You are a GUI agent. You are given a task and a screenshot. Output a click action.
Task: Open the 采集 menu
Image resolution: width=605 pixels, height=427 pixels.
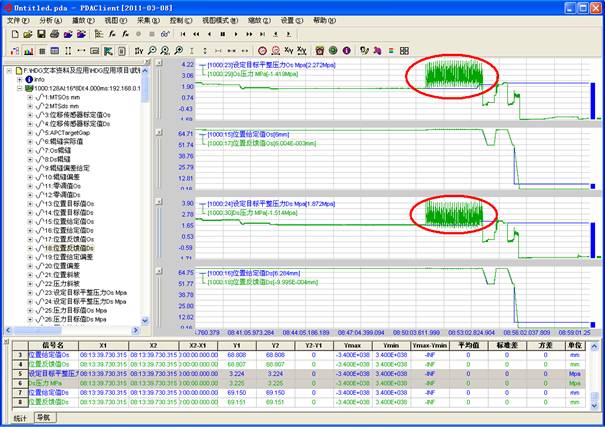pyautogui.click(x=147, y=20)
